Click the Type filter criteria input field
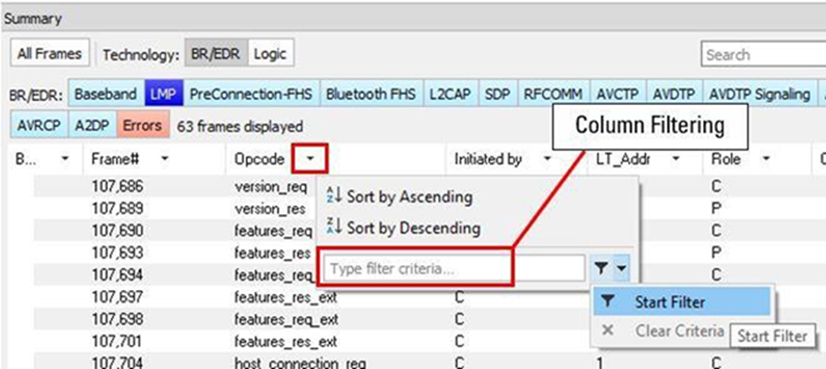The image size is (826, 369). 455,268
